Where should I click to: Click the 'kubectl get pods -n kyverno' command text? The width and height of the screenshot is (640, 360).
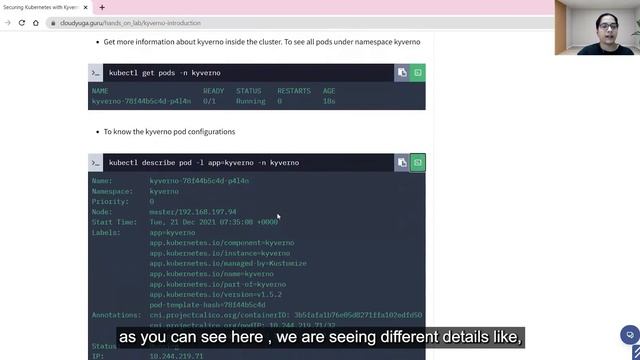coord(165,73)
